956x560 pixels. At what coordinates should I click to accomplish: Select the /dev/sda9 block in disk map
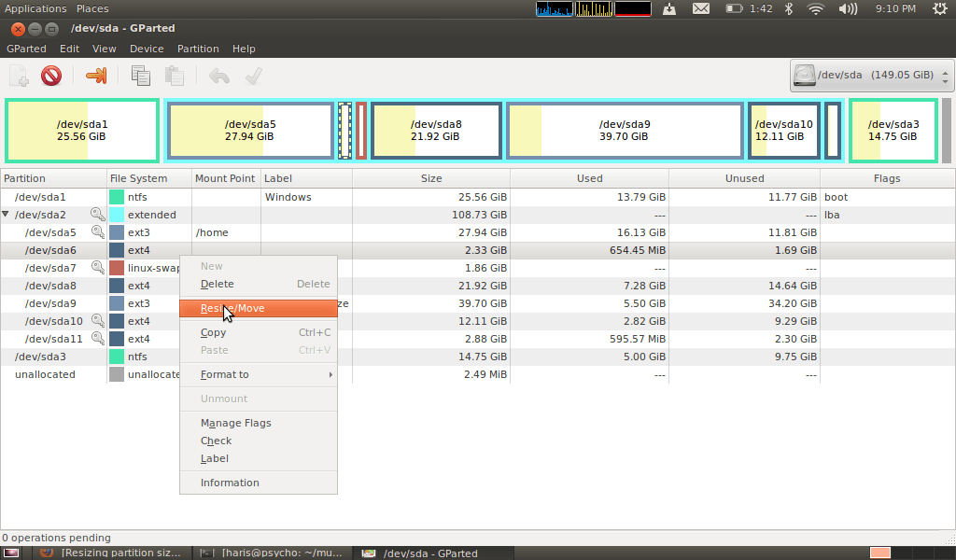click(625, 130)
